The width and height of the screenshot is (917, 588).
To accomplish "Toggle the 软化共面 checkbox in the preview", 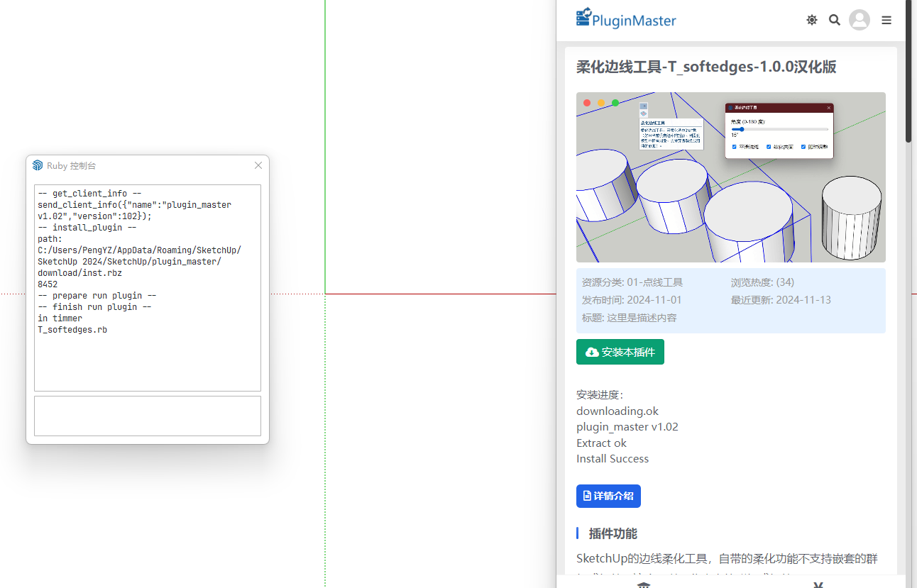I will (x=769, y=147).
